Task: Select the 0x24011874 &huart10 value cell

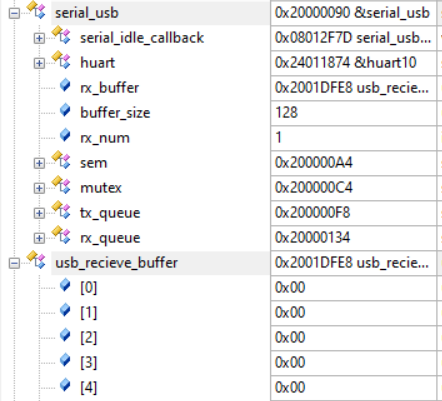Action: click(354, 63)
